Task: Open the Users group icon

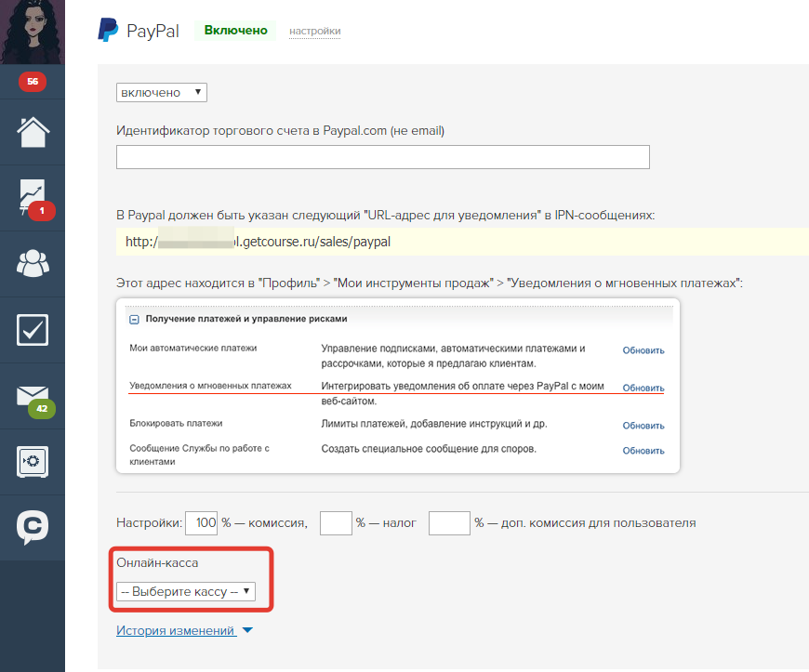Action: (33, 264)
